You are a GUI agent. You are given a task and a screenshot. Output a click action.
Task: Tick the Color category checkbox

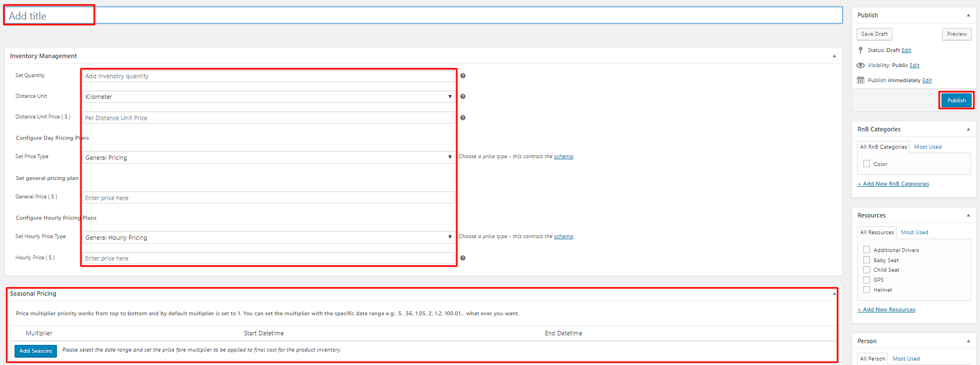pos(867,164)
